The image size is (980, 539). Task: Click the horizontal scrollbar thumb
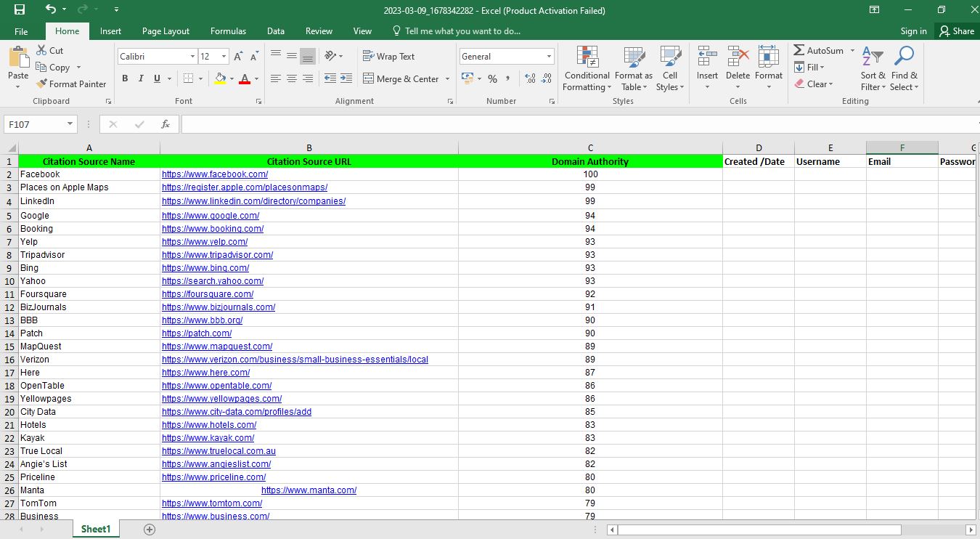[x=759, y=530]
